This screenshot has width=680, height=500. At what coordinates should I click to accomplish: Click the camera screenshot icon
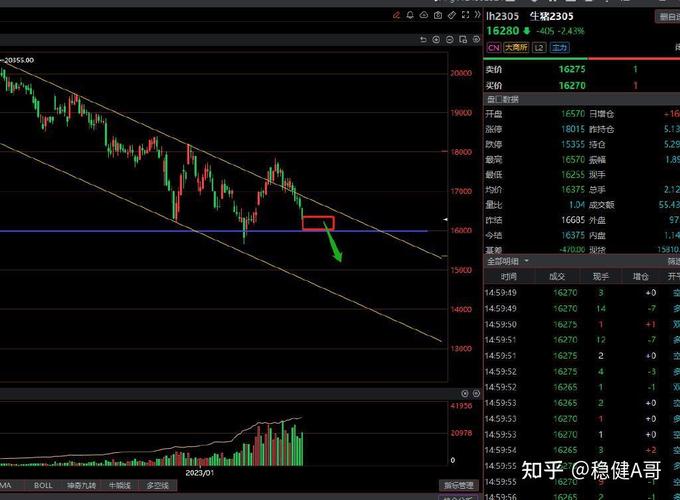438,15
